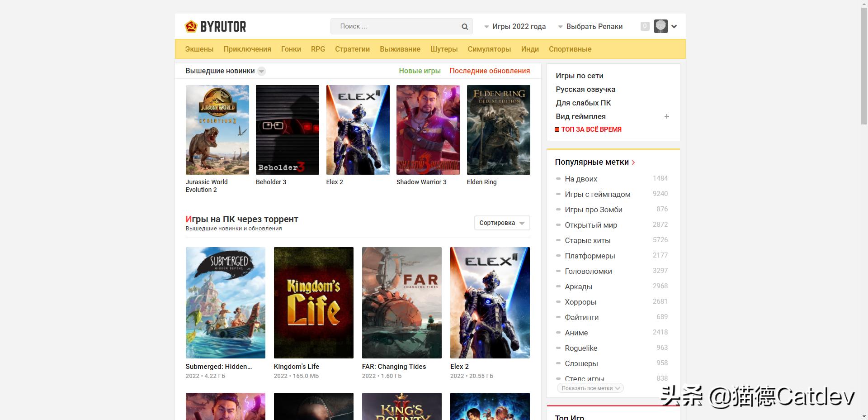The image size is (868, 420).
Task: Open the Игры 2022 года dropdown
Action: 515,26
